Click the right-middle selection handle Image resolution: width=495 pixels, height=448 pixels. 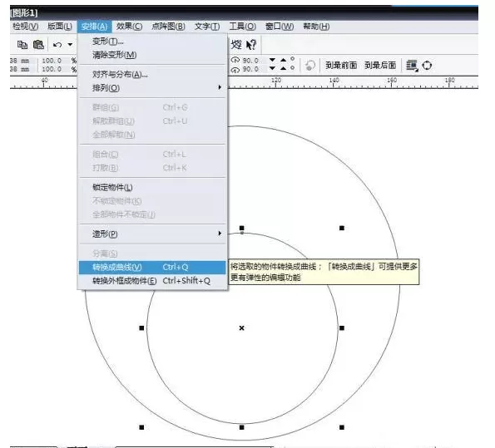[x=342, y=328]
